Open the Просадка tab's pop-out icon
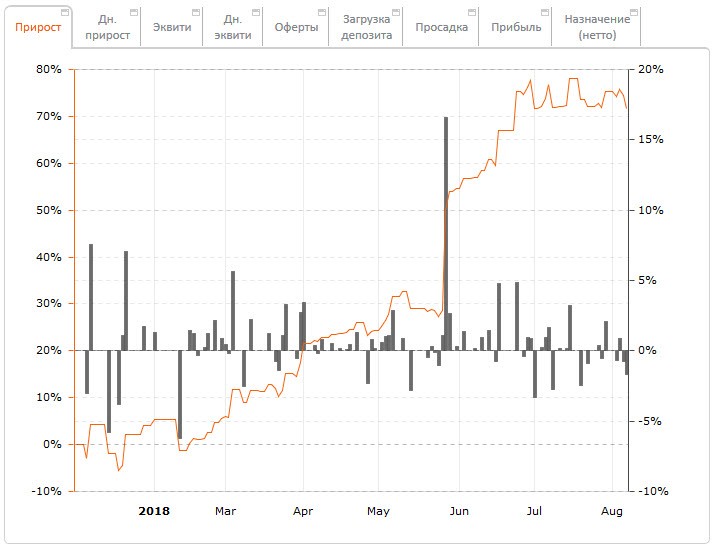Screen dimensions: 713x546 click(x=472, y=12)
